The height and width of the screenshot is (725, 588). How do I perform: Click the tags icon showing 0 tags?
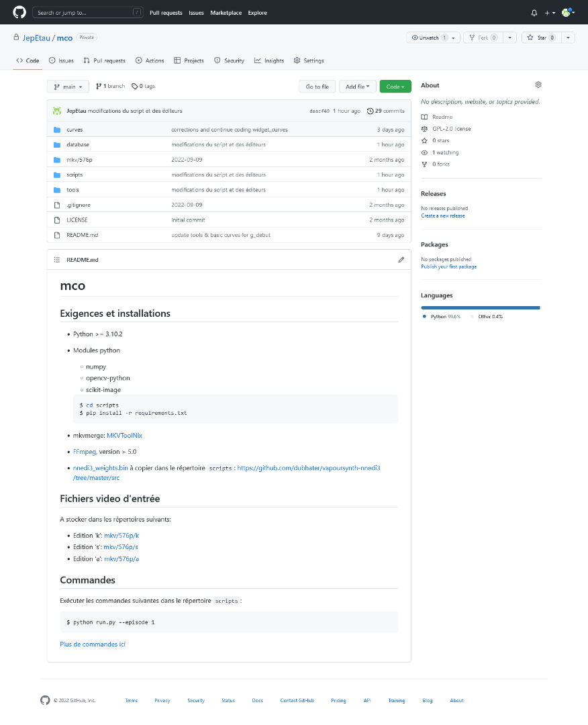pos(134,87)
